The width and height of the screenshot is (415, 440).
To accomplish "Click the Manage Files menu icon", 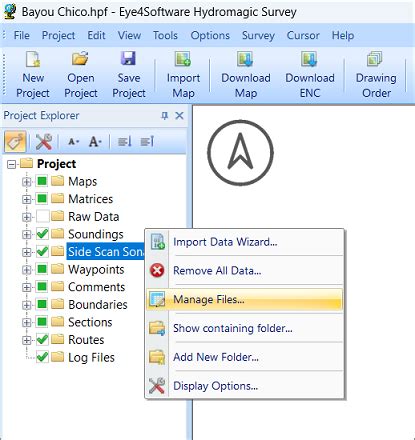I will 157,299.
